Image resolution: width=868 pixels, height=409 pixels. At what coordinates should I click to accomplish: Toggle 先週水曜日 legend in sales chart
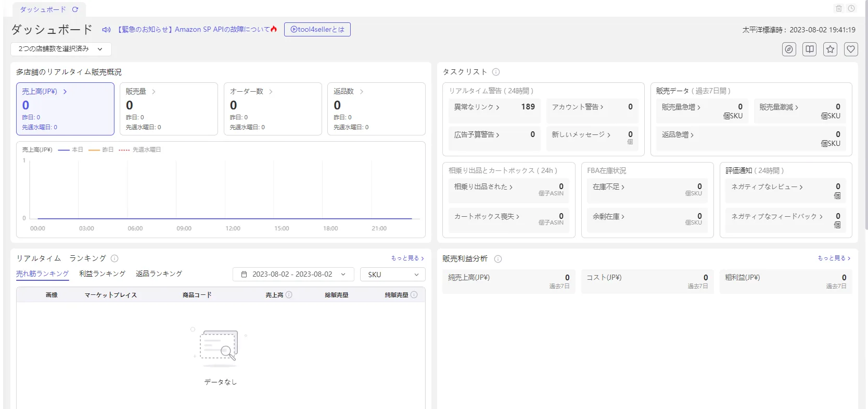click(x=140, y=150)
